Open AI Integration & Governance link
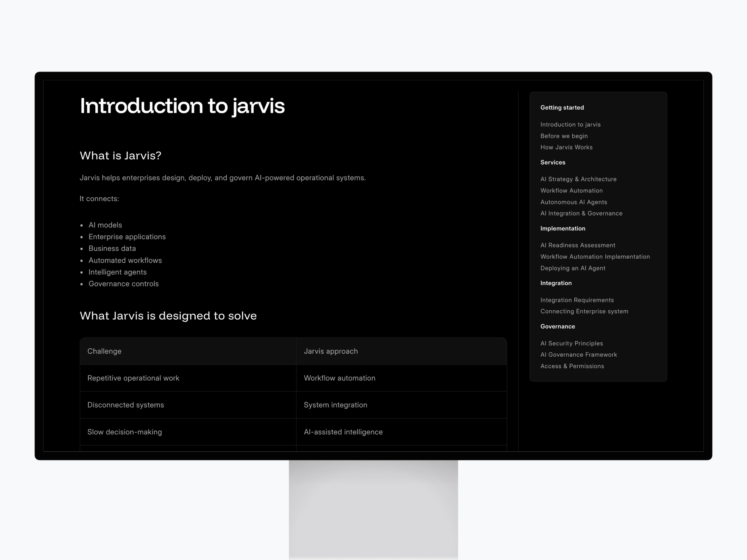 [x=581, y=213]
